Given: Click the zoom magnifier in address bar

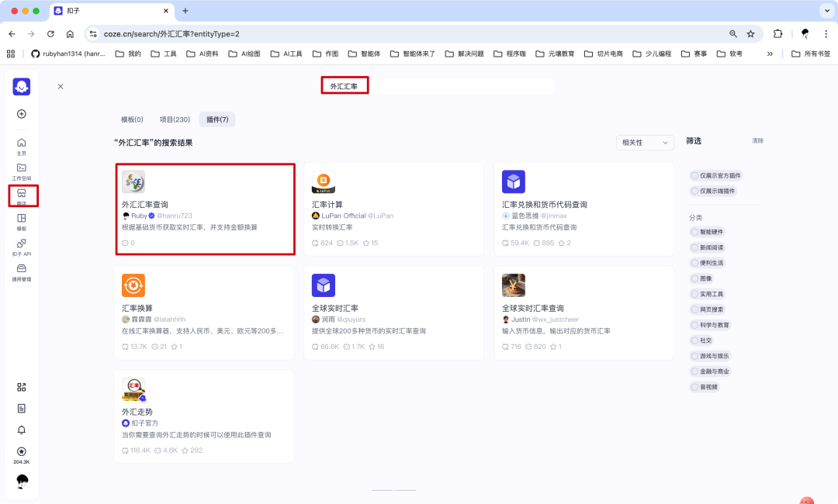Looking at the screenshot, I should click(733, 33).
